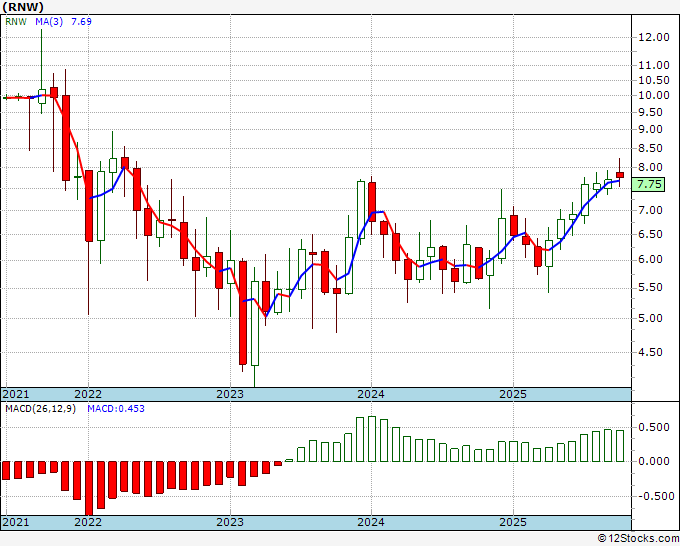Click the 6.00 price axis label
This screenshot has width=680, height=546.
coord(650,260)
